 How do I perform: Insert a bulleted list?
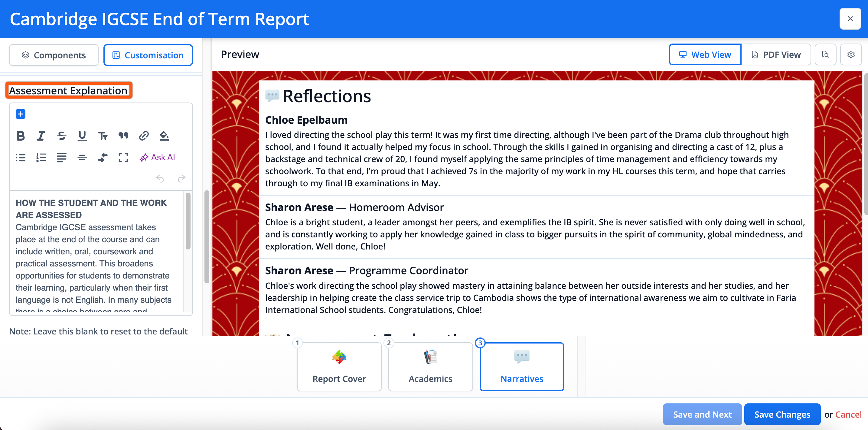click(21, 157)
